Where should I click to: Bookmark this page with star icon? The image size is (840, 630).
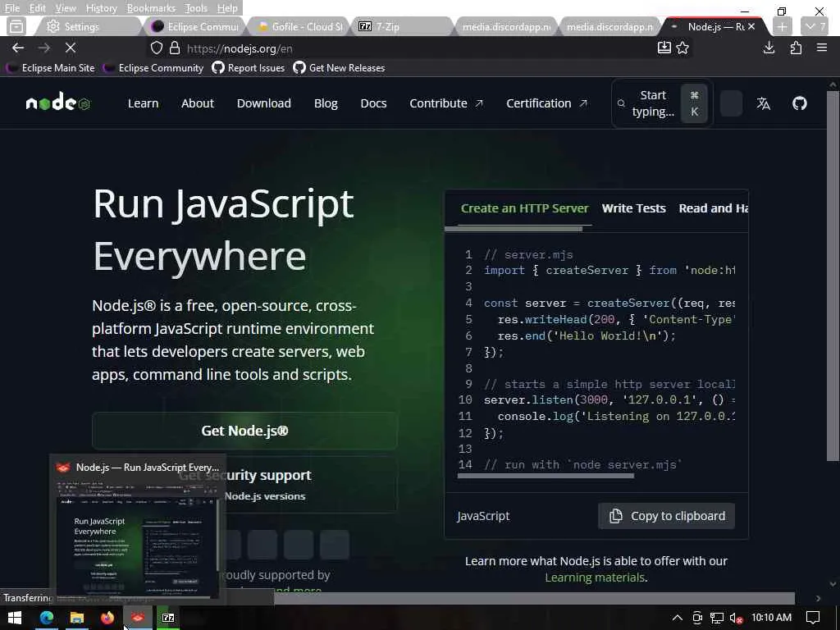click(682, 48)
